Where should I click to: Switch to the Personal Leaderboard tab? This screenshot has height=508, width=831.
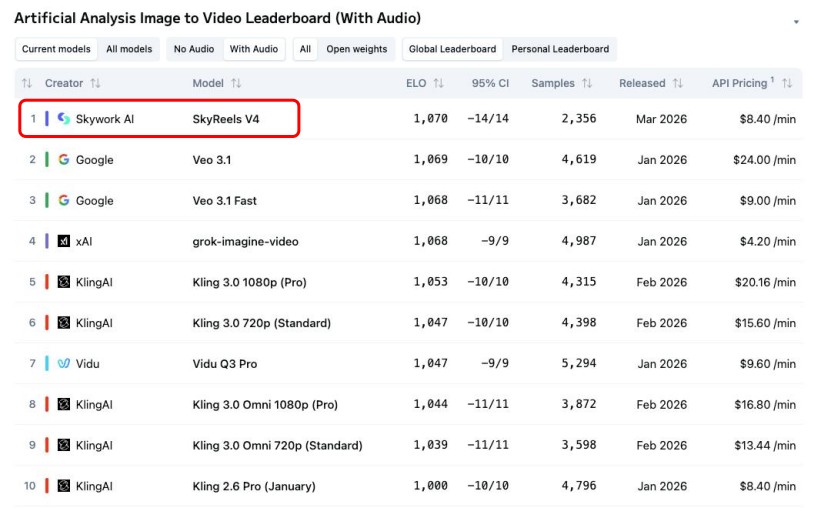(x=560, y=49)
